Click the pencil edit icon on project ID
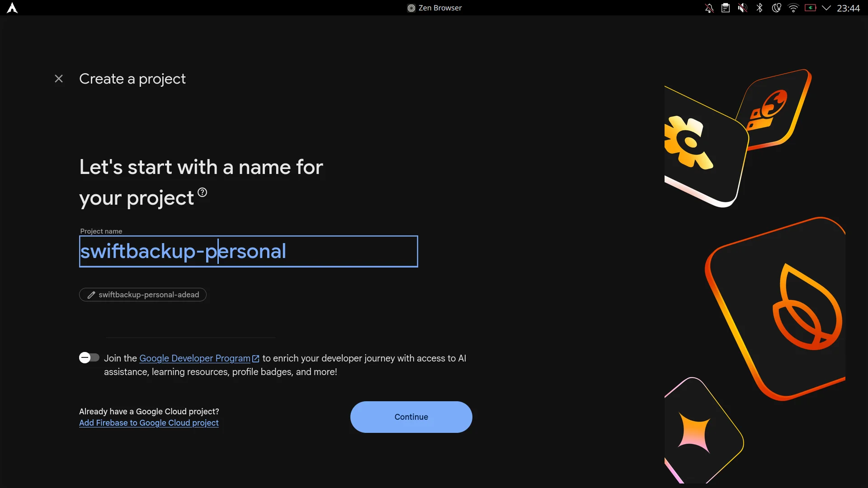The height and width of the screenshot is (488, 868). [x=91, y=295]
